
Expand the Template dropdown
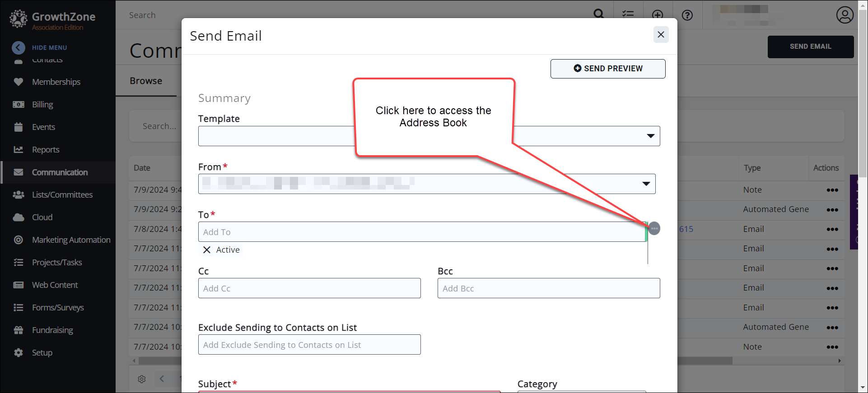(650, 136)
